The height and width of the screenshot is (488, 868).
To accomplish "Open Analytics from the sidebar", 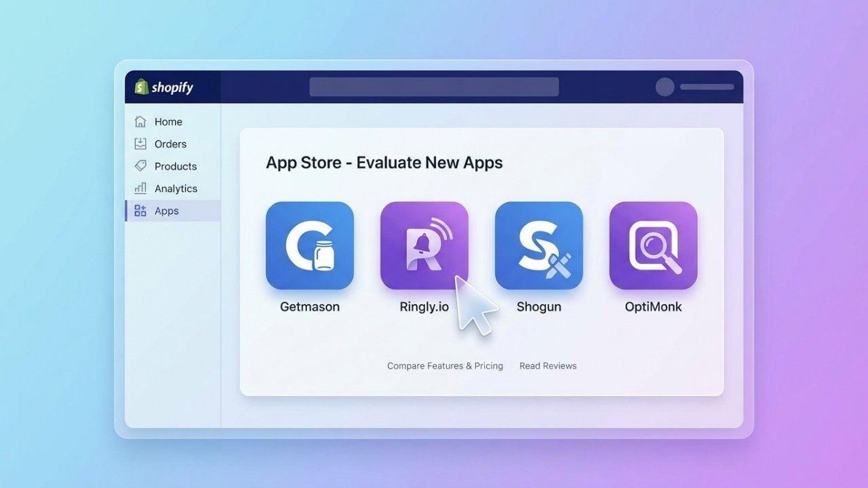I will click(x=173, y=188).
